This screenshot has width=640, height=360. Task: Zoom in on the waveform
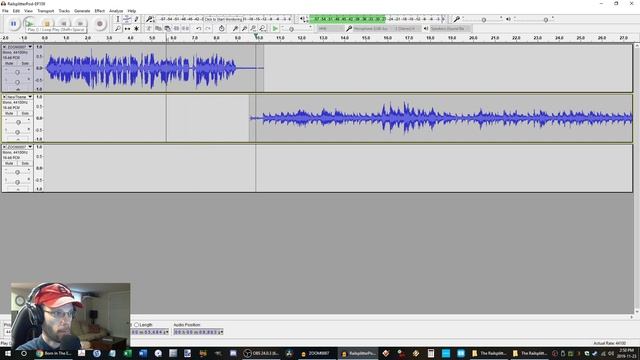tap(235, 29)
